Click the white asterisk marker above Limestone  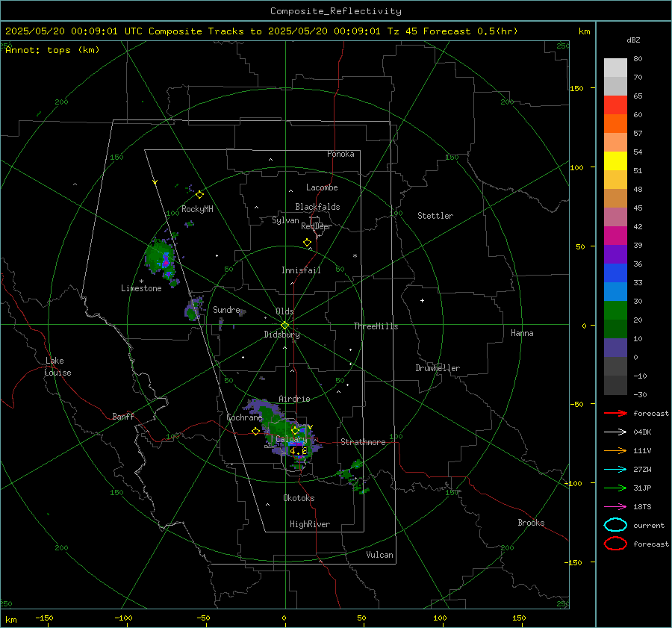pyautogui.click(x=141, y=282)
